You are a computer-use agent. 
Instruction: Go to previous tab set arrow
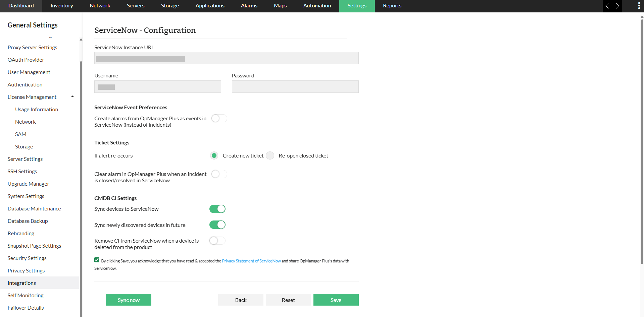tap(607, 6)
